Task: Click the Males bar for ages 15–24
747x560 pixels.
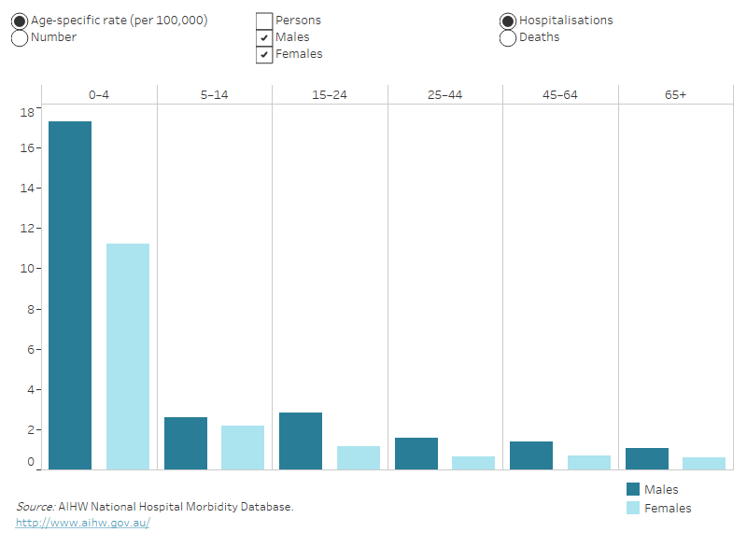Action: (301, 441)
